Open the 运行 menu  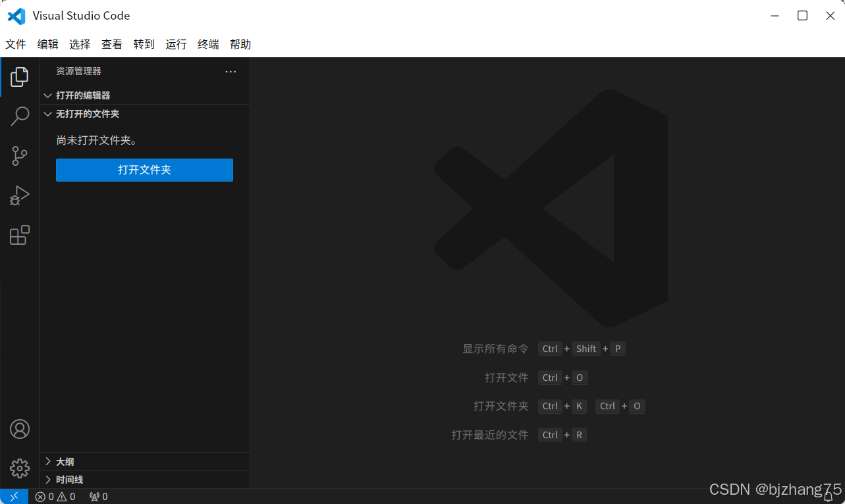[176, 44]
